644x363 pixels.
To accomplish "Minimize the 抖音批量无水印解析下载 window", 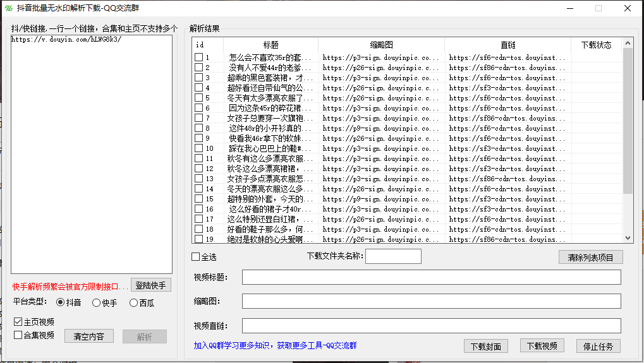I will (570, 8).
